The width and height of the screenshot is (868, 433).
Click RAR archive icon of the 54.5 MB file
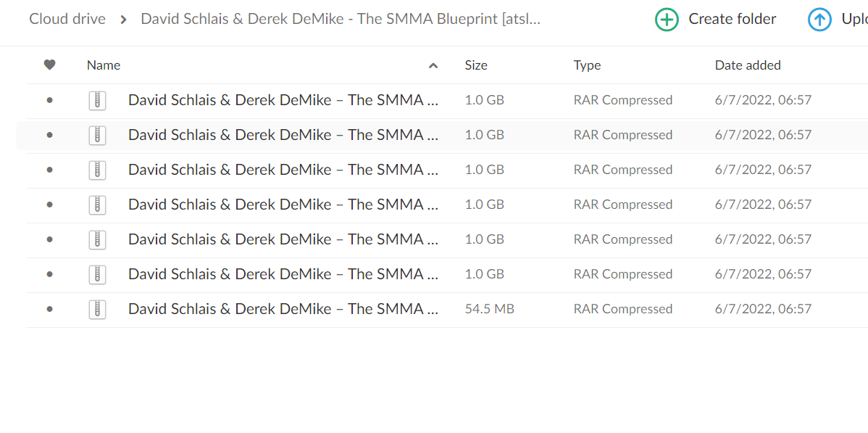click(97, 309)
